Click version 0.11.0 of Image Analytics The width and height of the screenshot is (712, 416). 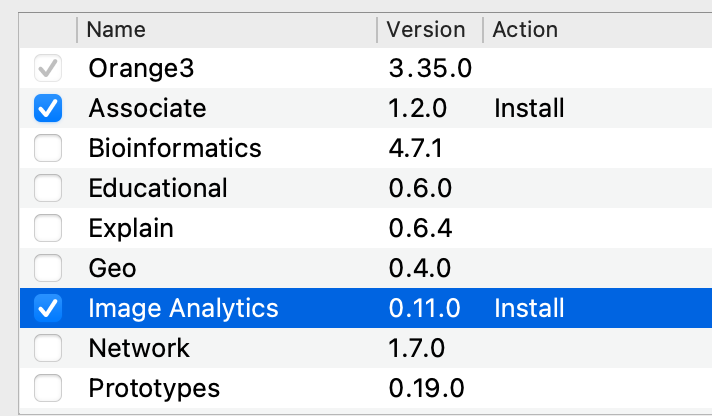pyautogui.click(x=424, y=308)
